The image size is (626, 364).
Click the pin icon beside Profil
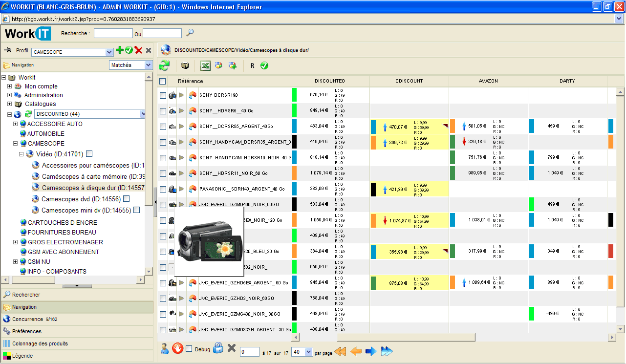(x=8, y=50)
